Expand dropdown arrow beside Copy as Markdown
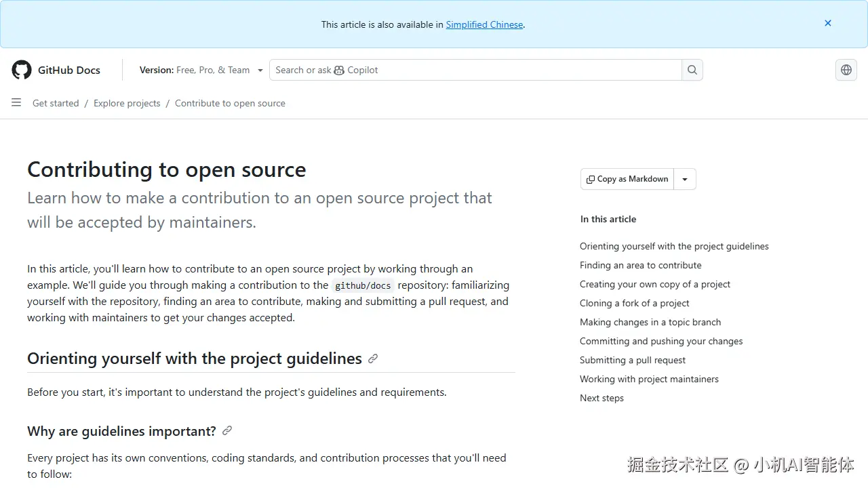 pyautogui.click(x=685, y=179)
